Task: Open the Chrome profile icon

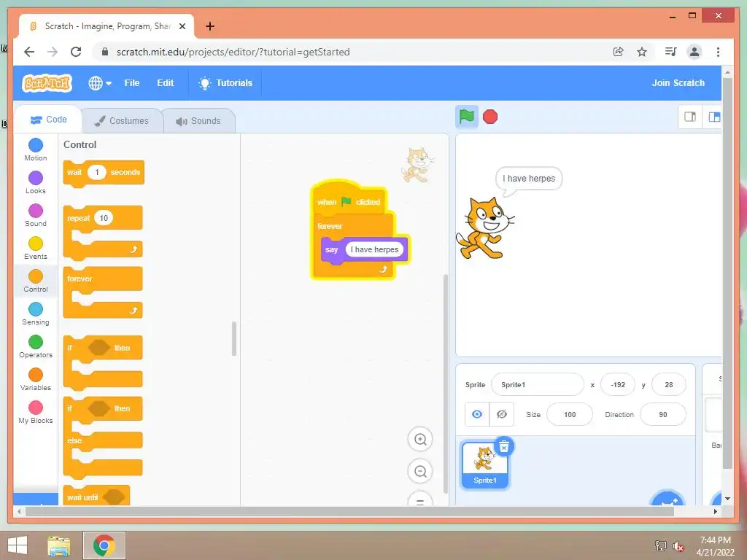Action: tap(694, 52)
